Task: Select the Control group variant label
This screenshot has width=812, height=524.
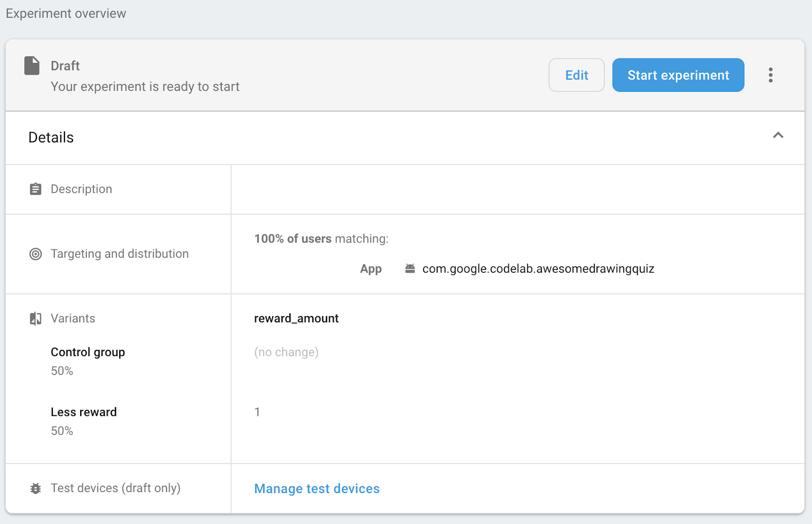Action: [x=88, y=352]
